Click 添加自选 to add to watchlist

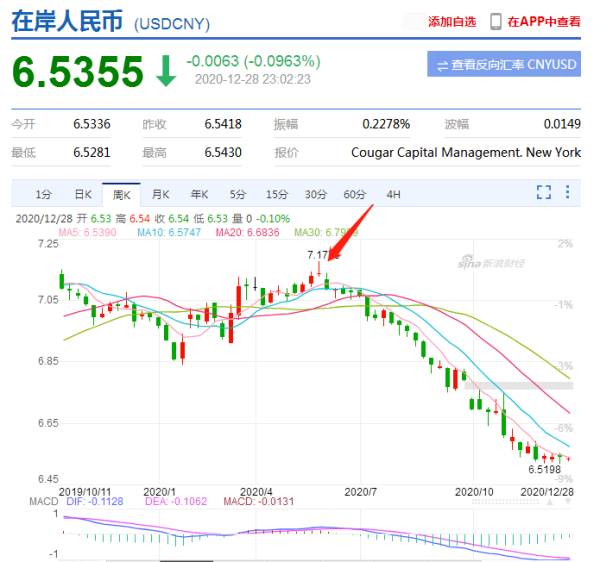(452, 22)
